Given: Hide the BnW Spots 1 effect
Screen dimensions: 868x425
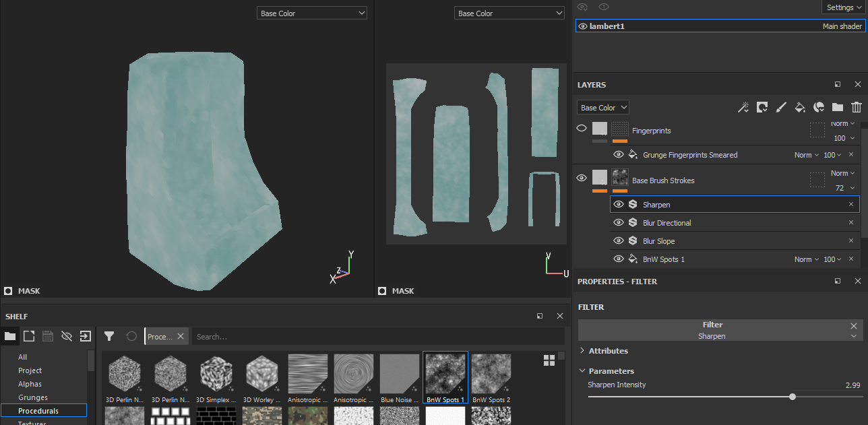Looking at the screenshot, I should tap(619, 259).
